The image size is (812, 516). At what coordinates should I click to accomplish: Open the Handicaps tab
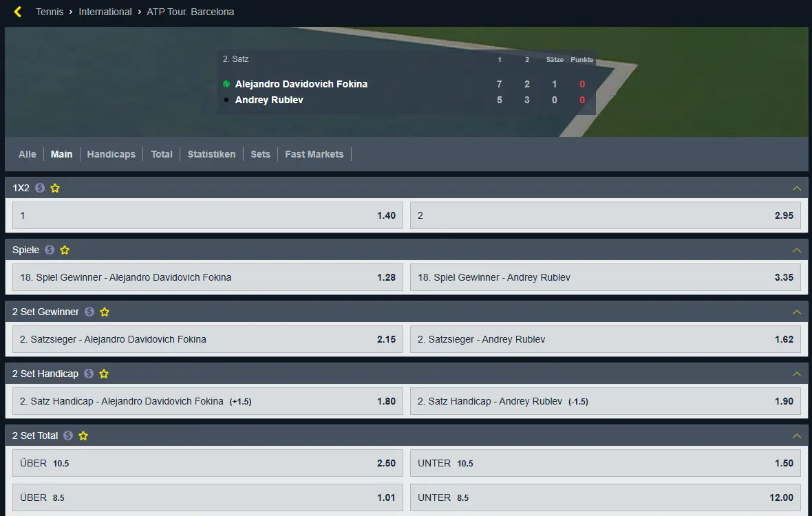tap(111, 154)
